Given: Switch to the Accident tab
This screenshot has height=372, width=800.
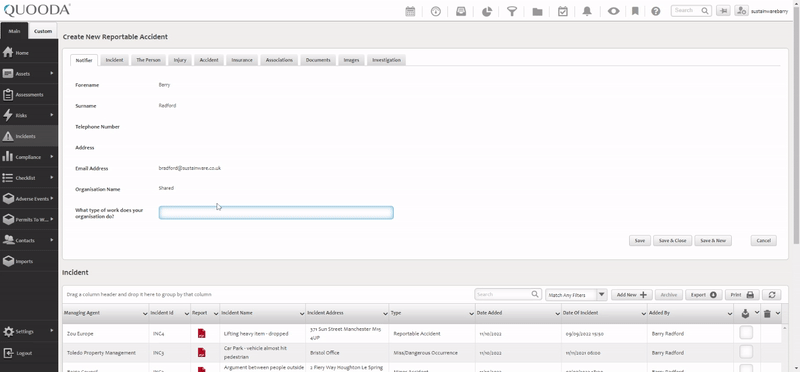Looking at the screenshot, I should [209, 60].
